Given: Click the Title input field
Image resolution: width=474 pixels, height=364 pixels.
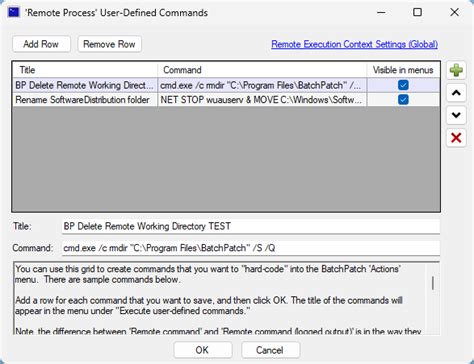Looking at the screenshot, I should pyautogui.click(x=251, y=226).
